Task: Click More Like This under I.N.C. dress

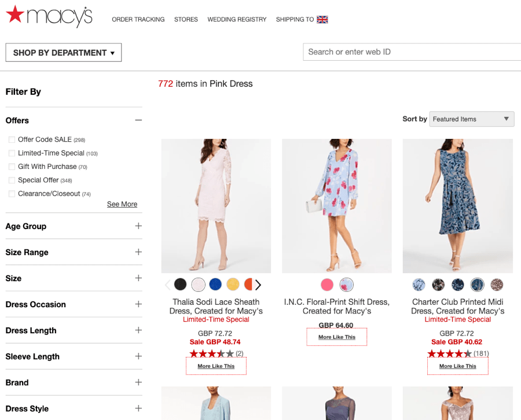Action: coord(337,337)
